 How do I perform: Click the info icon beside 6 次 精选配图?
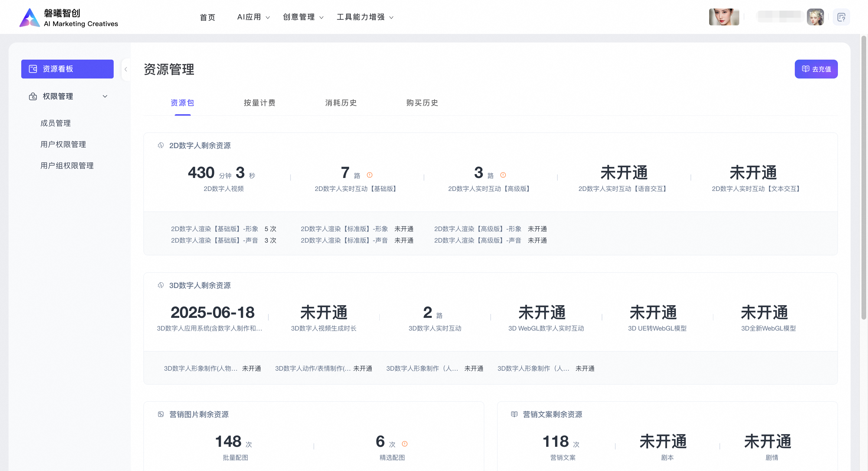[405, 444]
